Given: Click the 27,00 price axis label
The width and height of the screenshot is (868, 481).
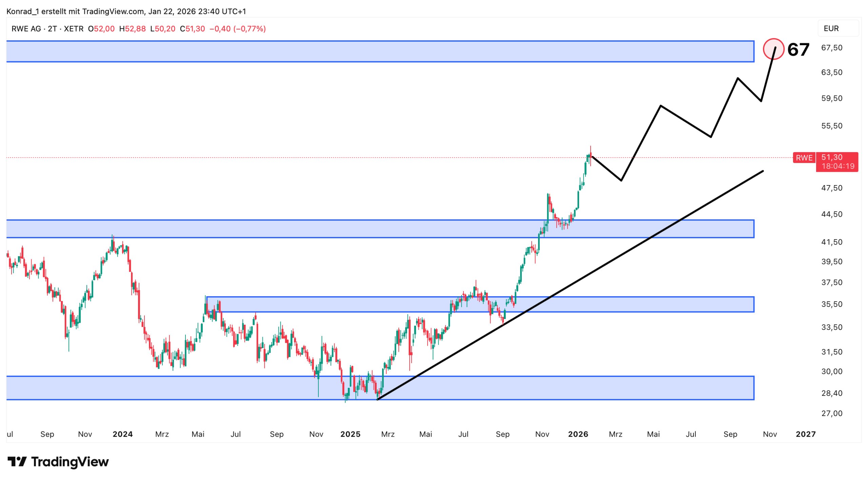Looking at the screenshot, I should coord(831,413).
